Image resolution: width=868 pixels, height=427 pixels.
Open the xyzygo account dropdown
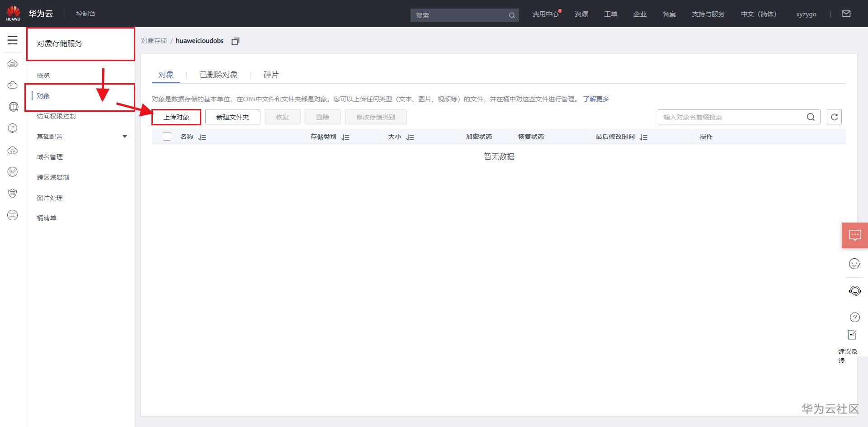tap(806, 14)
